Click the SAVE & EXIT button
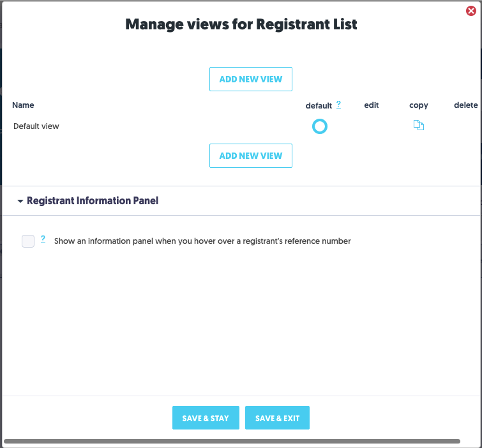Viewport: 482px width, 448px height. [277, 418]
